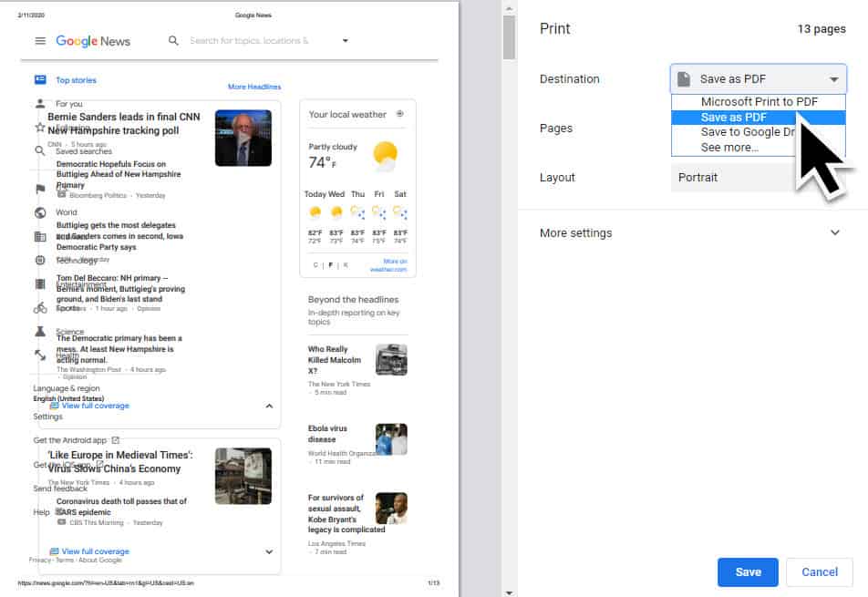Click the Technology chip icon
Screen dimensions: 868x597
coord(40,260)
